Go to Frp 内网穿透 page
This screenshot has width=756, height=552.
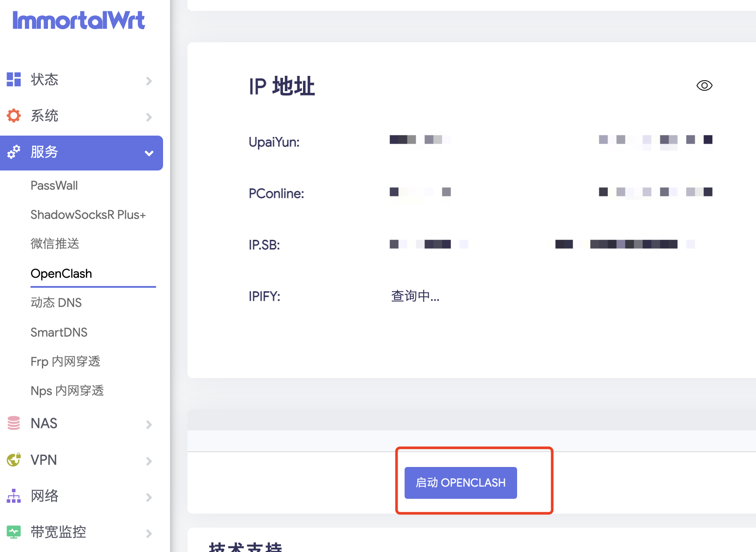pos(65,361)
